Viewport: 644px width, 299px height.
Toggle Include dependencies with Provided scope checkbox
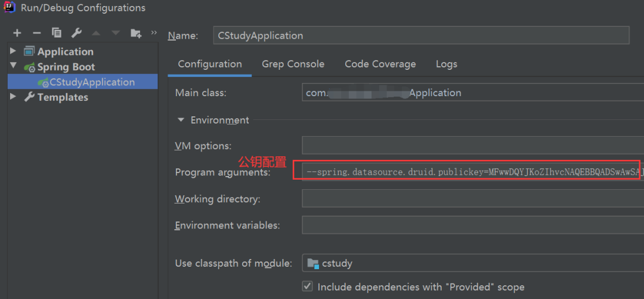308,286
